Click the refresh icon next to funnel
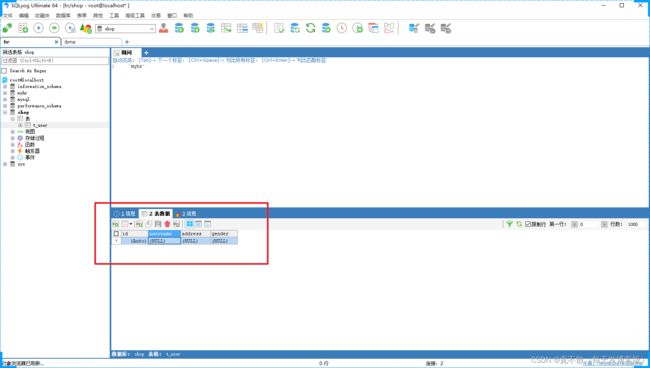 pyautogui.click(x=519, y=224)
